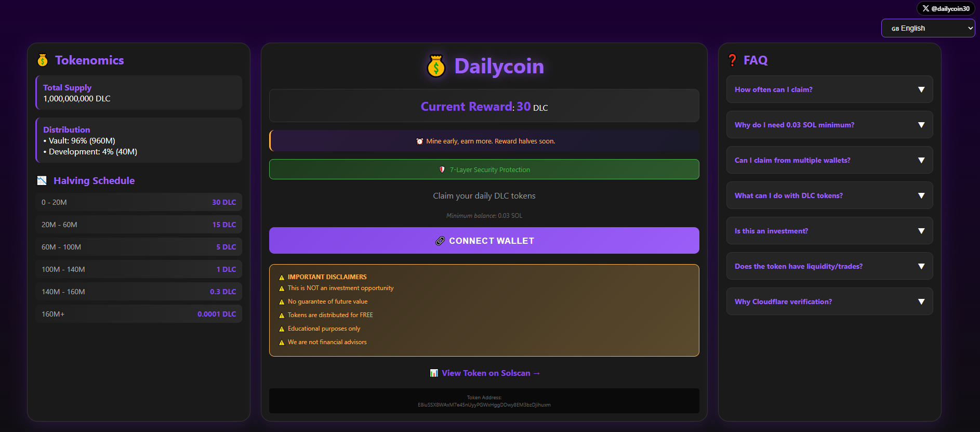Screen dimensions: 980x432
Task: Expand the 'Why Cloudflare verification?' FAQ entry
Action: click(x=829, y=302)
